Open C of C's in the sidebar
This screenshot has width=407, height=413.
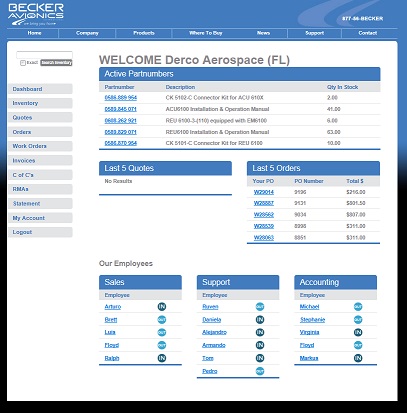(x=40, y=175)
